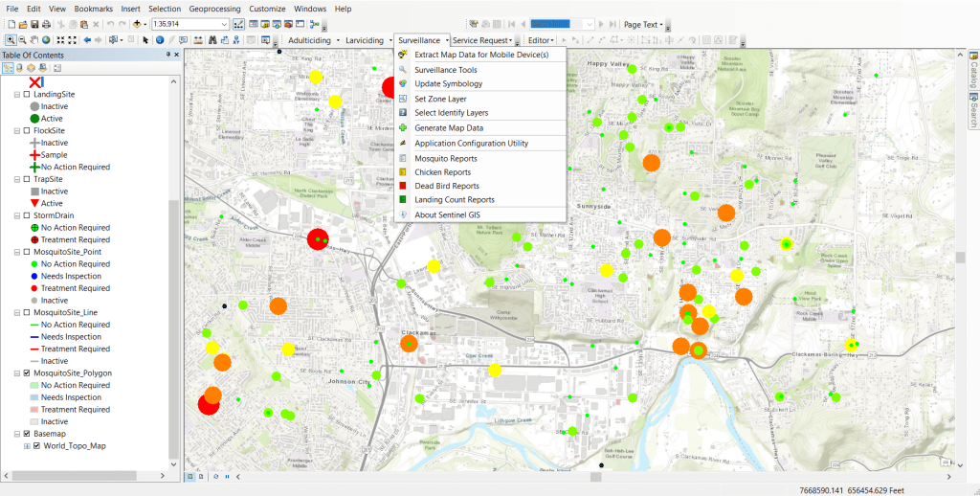Open the Editor dropdown menu
This screenshot has width=980, height=496.
tap(541, 40)
